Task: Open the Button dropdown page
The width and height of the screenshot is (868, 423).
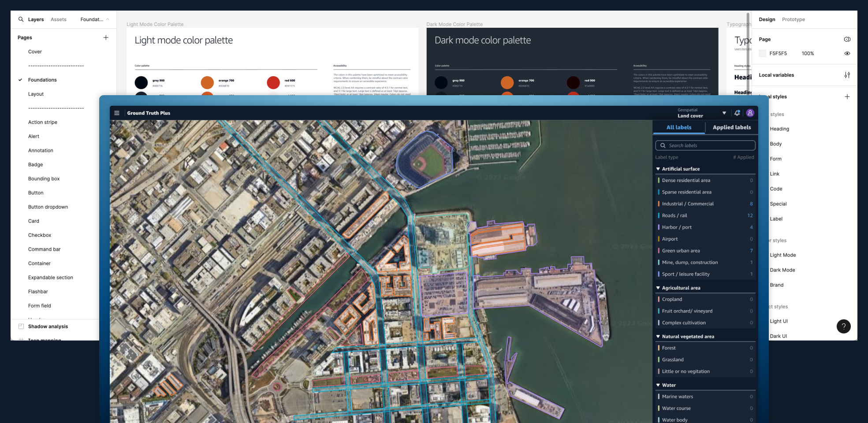Action: click(48, 207)
